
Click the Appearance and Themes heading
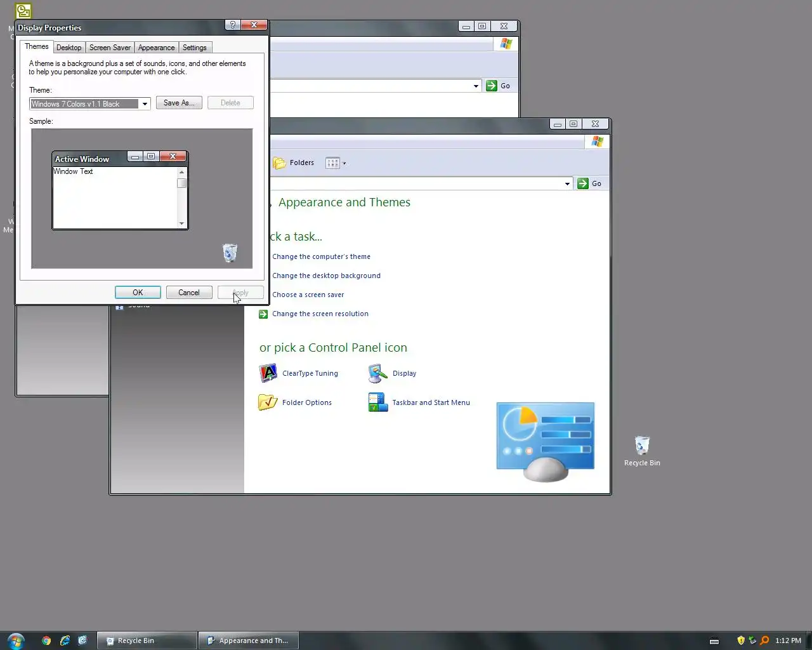pos(344,202)
